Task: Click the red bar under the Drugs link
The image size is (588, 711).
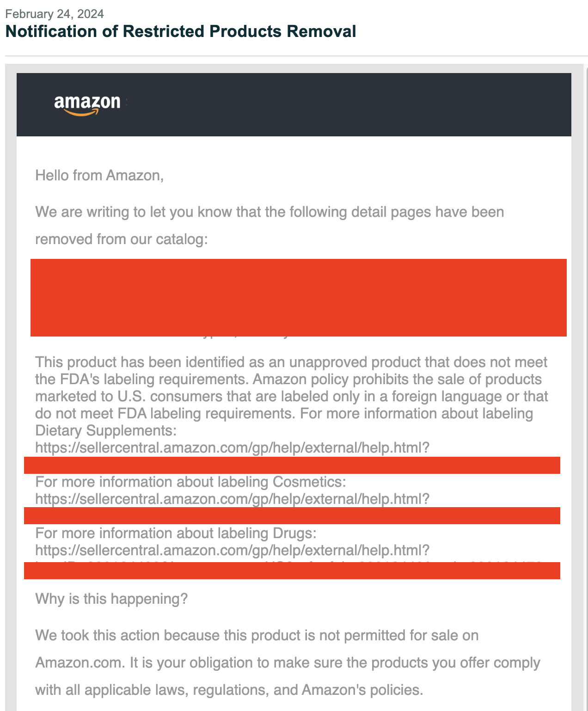Action: tap(292, 571)
